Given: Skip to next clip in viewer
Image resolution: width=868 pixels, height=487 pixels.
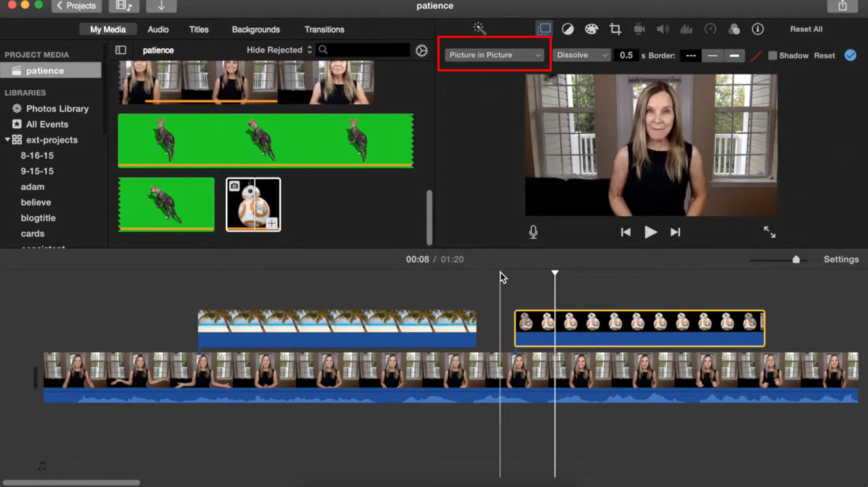Looking at the screenshot, I should [x=675, y=232].
